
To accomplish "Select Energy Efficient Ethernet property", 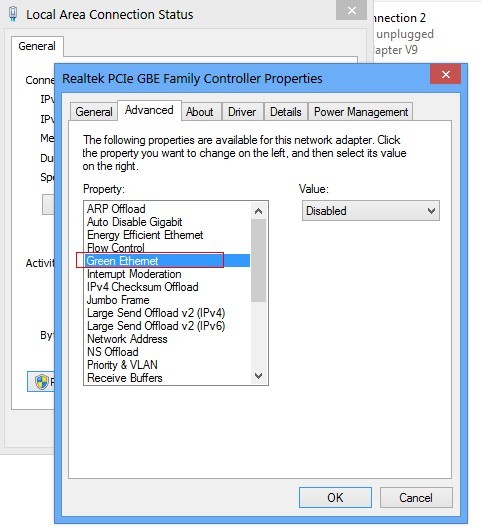I will (x=167, y=235).
